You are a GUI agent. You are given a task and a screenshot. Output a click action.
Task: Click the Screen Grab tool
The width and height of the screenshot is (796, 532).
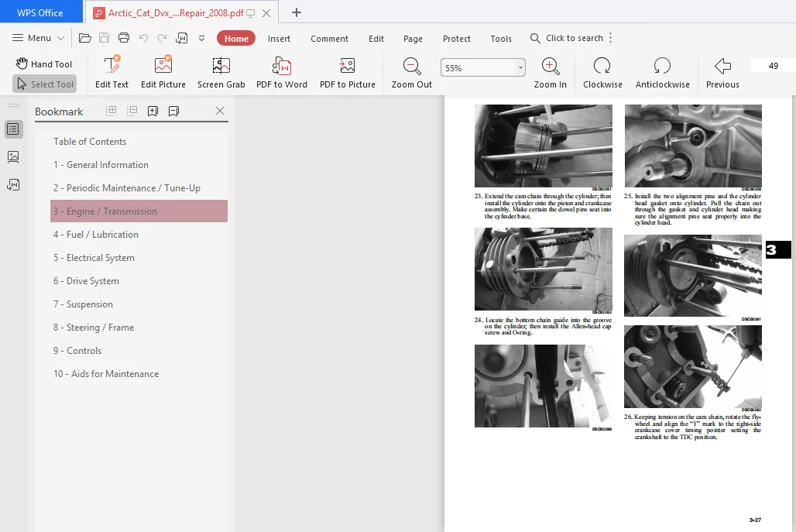pos(221,72)
